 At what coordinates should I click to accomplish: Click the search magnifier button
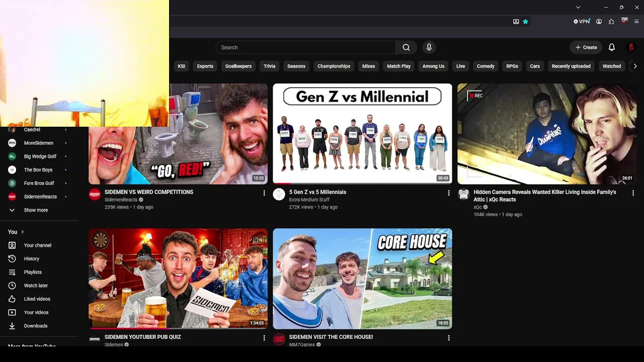[x=406, y=47]
